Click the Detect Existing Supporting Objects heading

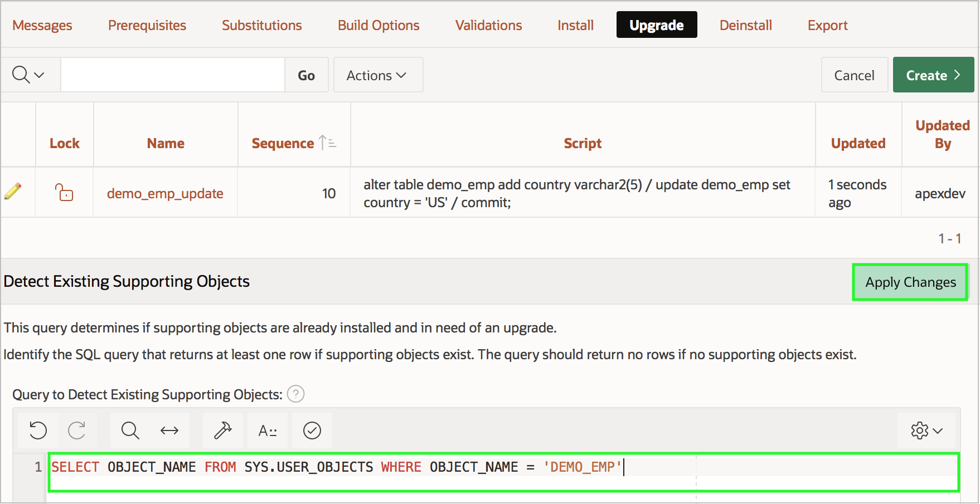pyautogui.click(x=127, y=281)
